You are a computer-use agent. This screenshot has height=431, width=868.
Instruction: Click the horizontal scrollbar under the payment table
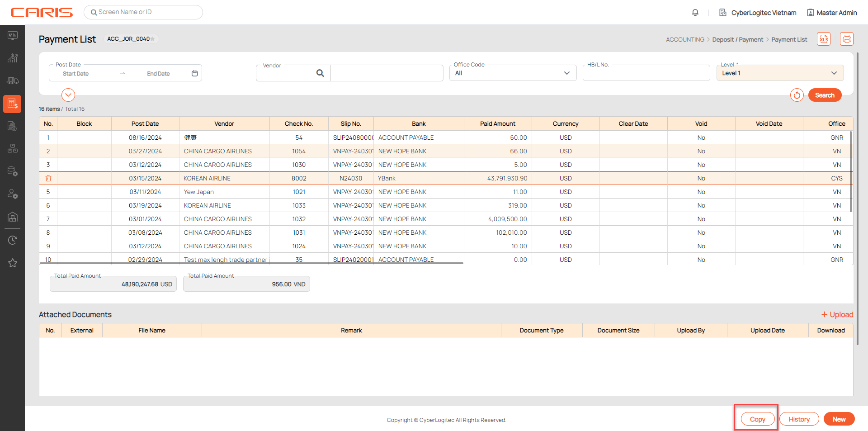pos(251,263)
